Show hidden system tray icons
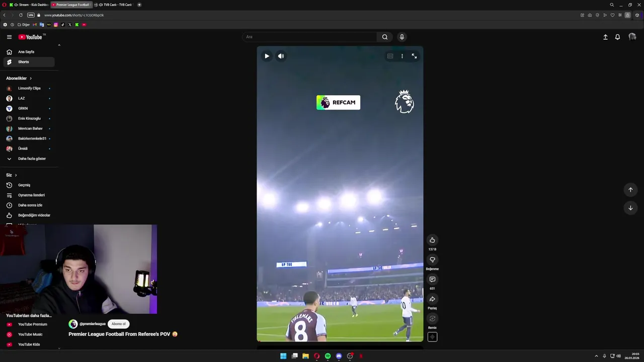Screen dimensions: 644x362 (596, 356)
